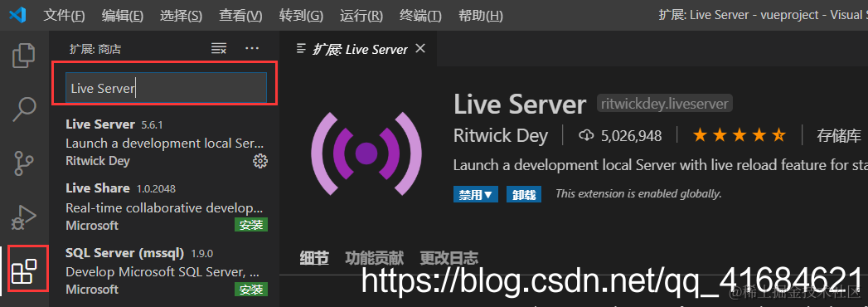
Task: Open the Explorer view in activity bar
Action: tap(24, 56)
